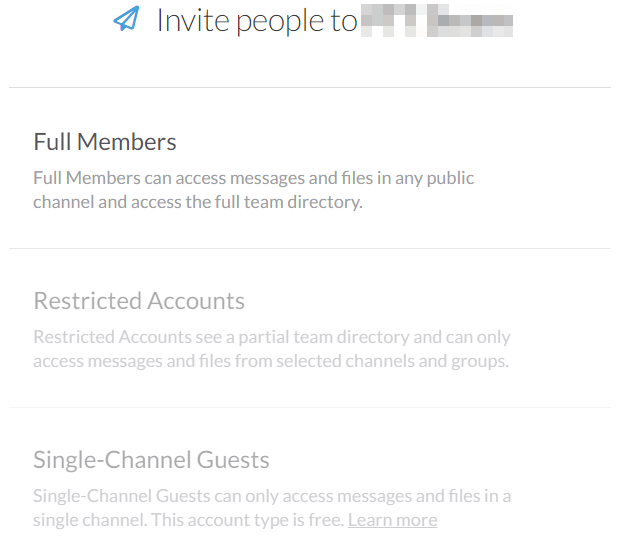
Task: Click the Restricted Accounts description text
Action: [x=271, y=349]
